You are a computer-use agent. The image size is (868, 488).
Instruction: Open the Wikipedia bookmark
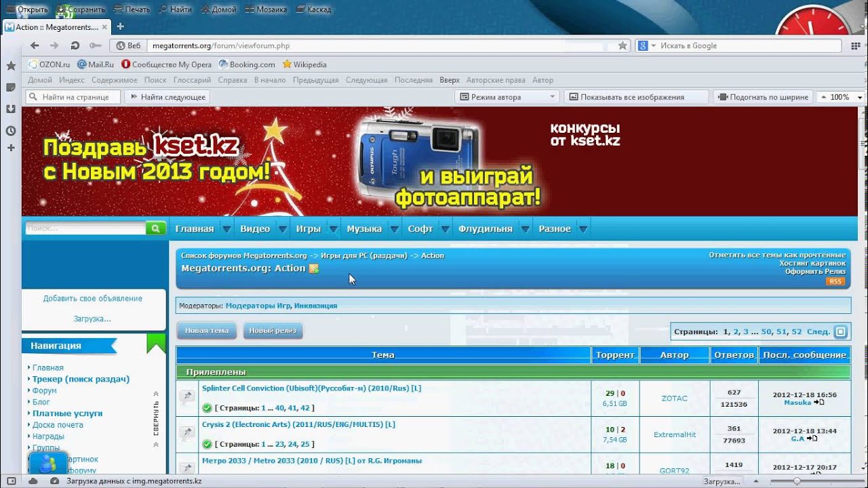pyautogui.click(x=304, y=64)
